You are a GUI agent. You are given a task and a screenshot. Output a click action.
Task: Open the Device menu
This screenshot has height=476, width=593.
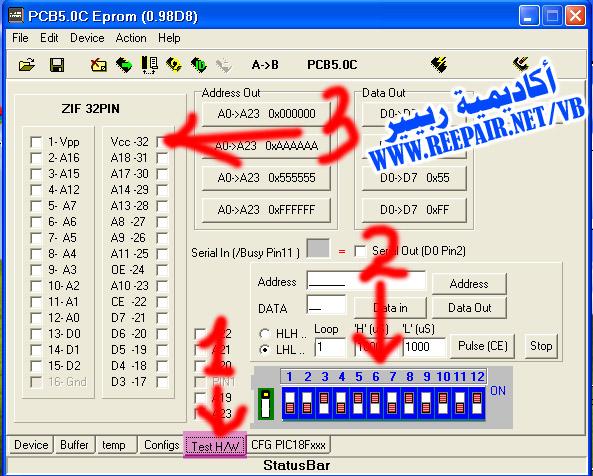pos(87,38)
